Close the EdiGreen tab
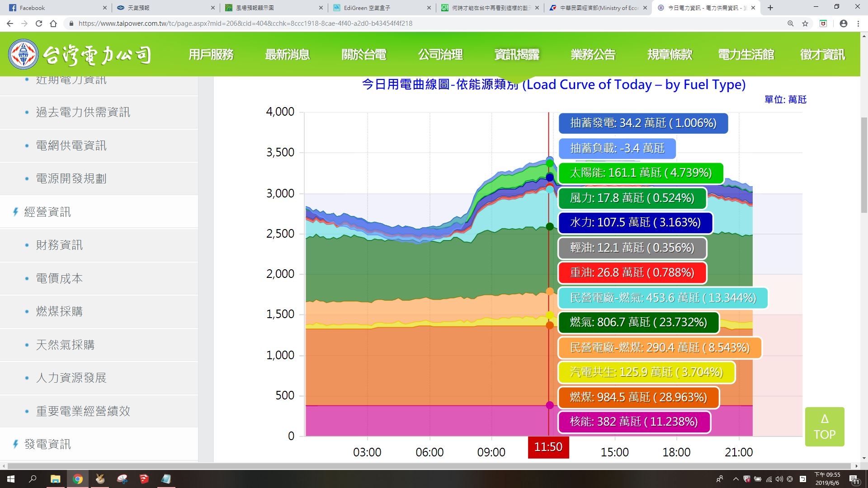Viewport: 868px width, 488px height. [429, 8]
